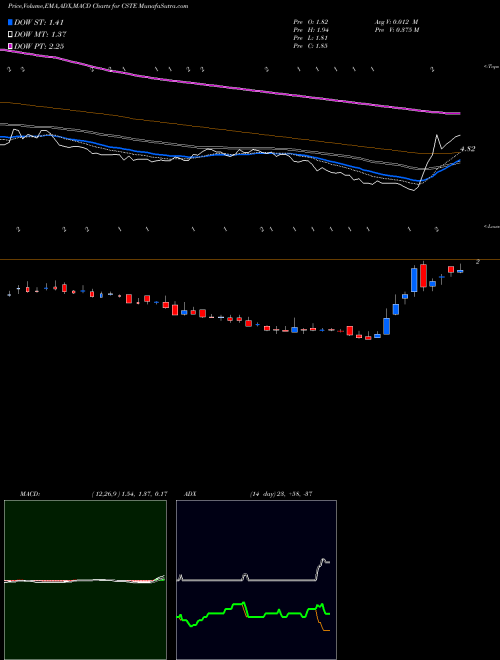Click the 'ADX' panel heading

190,494
